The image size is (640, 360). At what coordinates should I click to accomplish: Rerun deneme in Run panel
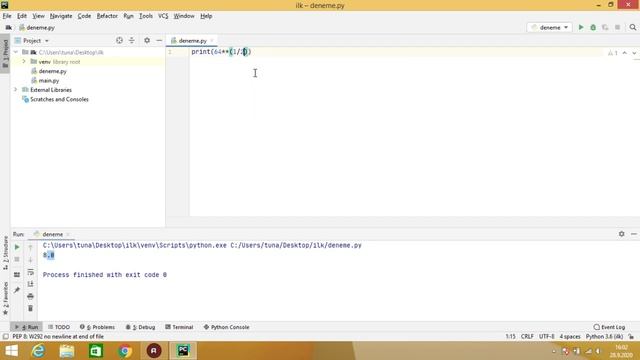pyautogui.click(x=17, y=247)
